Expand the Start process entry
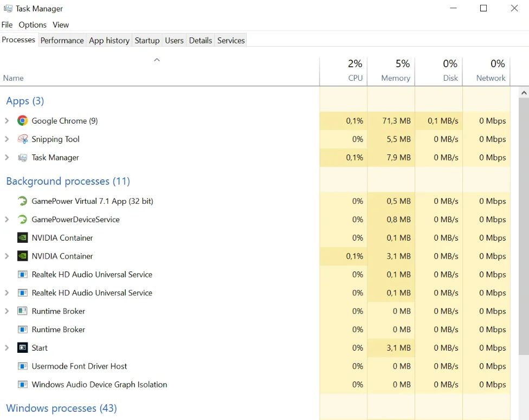The width and height of the screenshot is (529, 420). 7,348
